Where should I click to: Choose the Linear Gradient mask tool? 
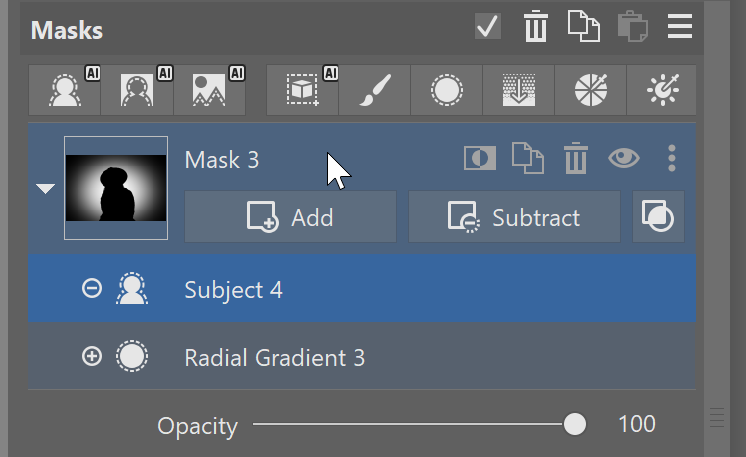pyautogui.click(x=518, y=90)
